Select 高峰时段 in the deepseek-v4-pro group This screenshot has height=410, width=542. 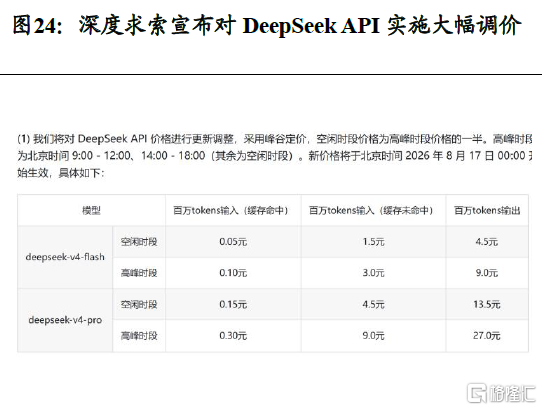(x=139, y=336)
